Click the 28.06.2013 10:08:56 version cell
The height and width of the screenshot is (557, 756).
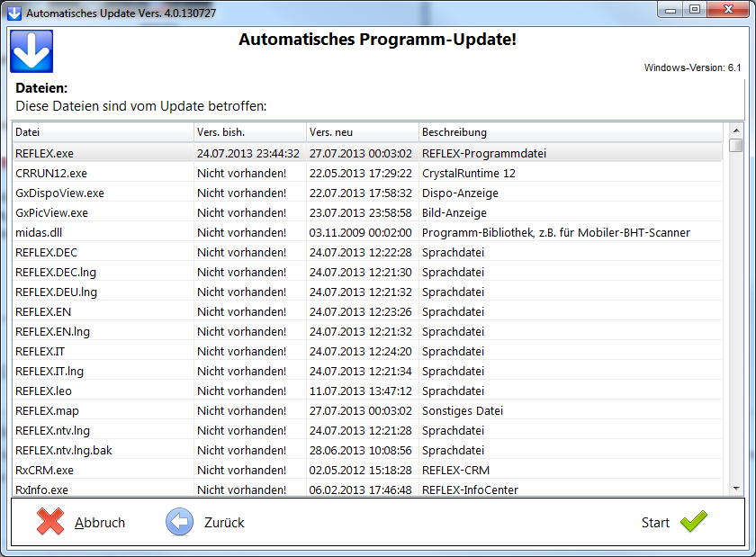[361, 450]
